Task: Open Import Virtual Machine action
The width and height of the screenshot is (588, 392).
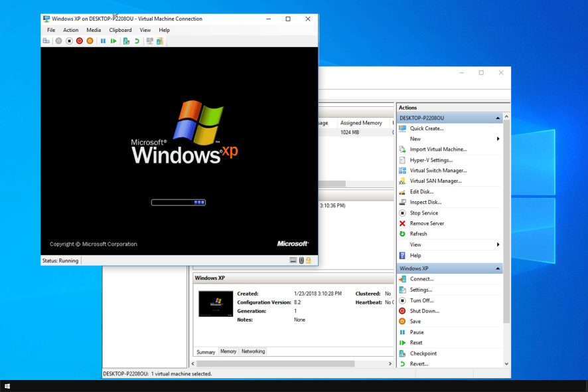Action: 438,149
